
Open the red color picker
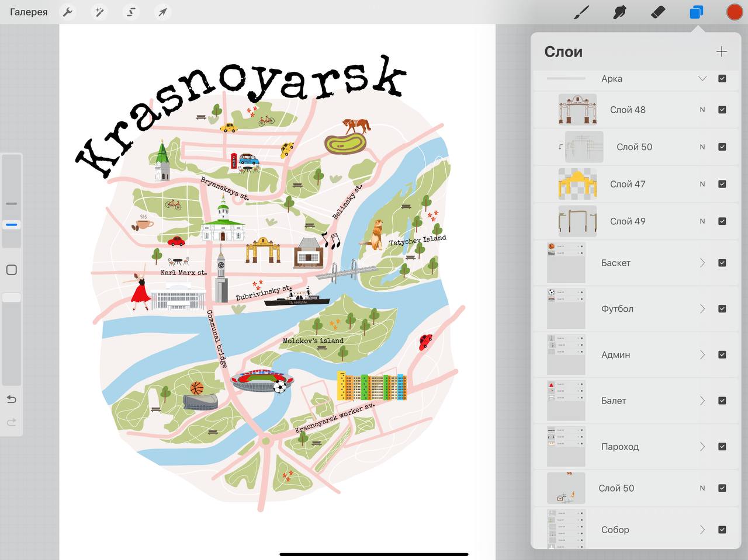point(734,12)
